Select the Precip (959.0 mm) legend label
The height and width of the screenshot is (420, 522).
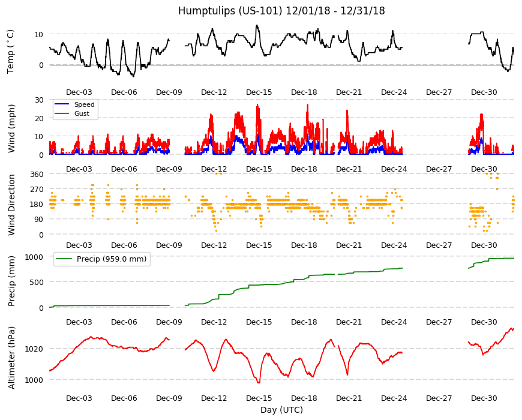click(x=112, y=259)
